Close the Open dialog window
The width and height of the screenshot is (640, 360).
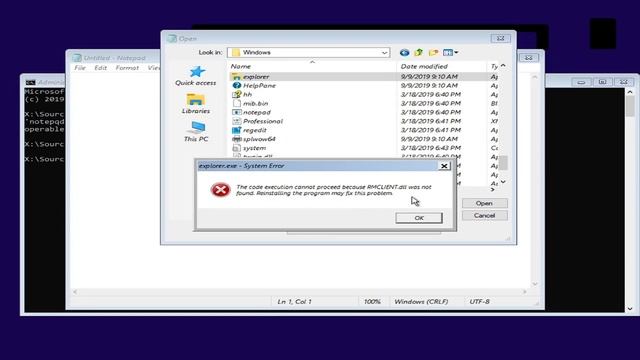pos(500,38)
